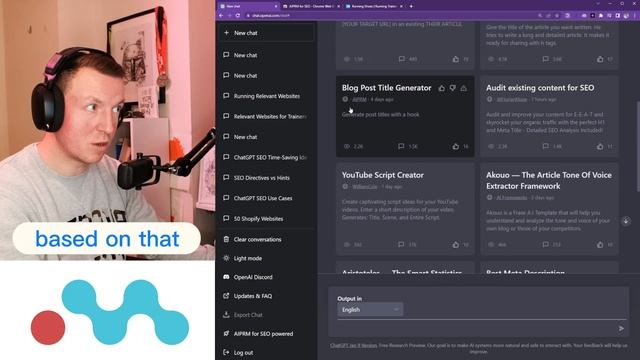Click the Clear conversations label

[258, 240]
